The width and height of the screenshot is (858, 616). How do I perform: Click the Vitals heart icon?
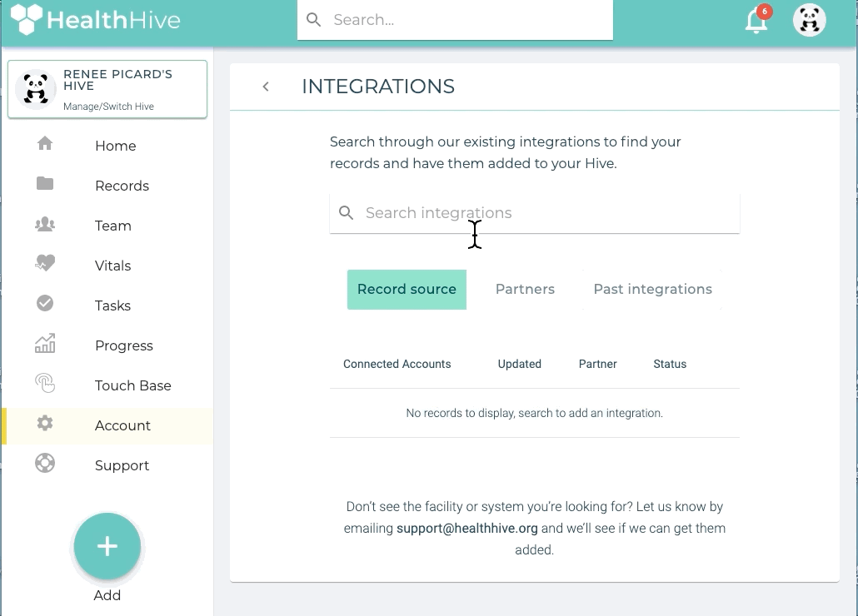point(45,264)
